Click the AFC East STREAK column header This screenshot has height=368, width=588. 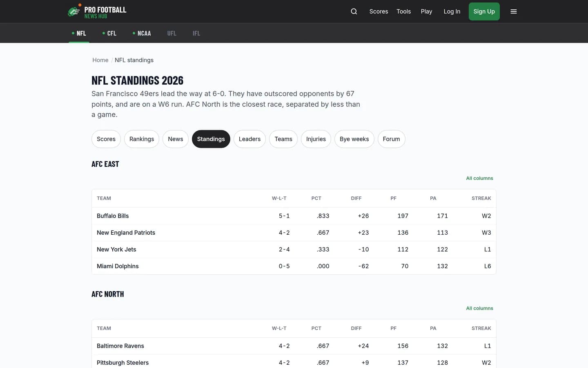pos(481,198)
